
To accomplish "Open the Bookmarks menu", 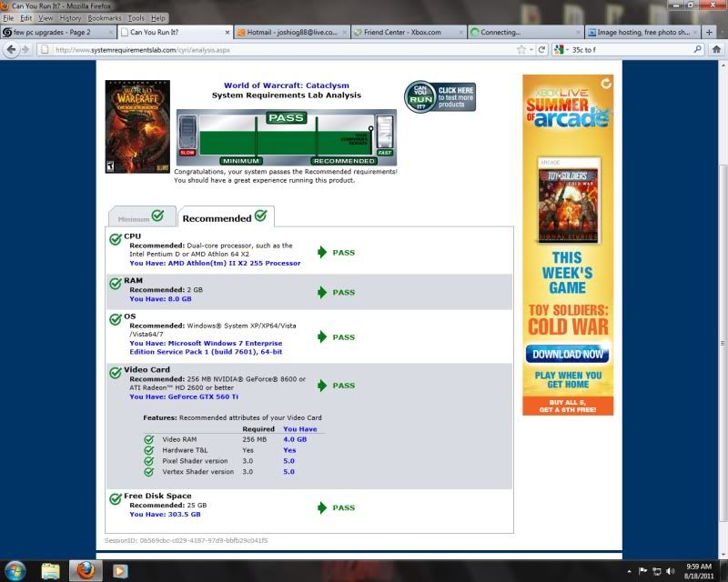I will [x=105, y=18].
